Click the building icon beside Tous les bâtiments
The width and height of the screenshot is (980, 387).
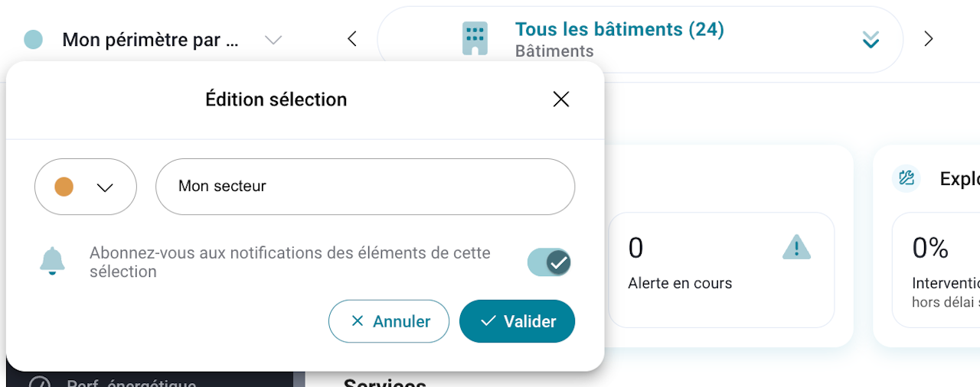[x=475, y=38]
